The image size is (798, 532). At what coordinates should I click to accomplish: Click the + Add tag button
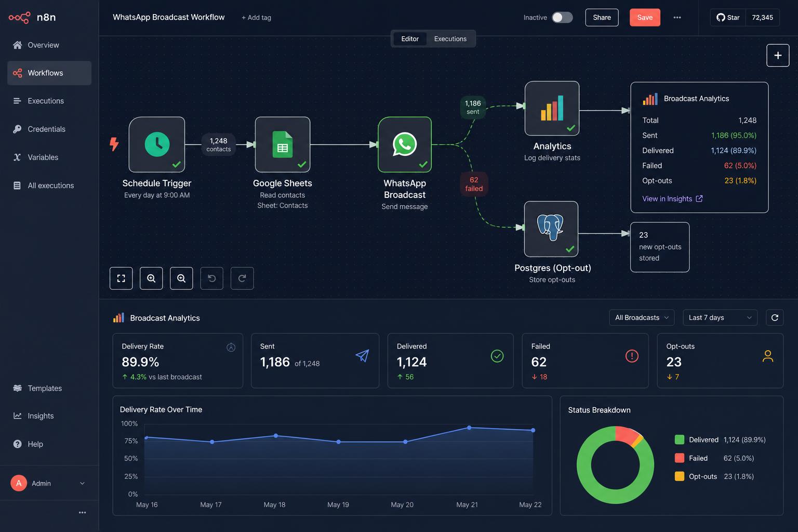tap(256, 18)
